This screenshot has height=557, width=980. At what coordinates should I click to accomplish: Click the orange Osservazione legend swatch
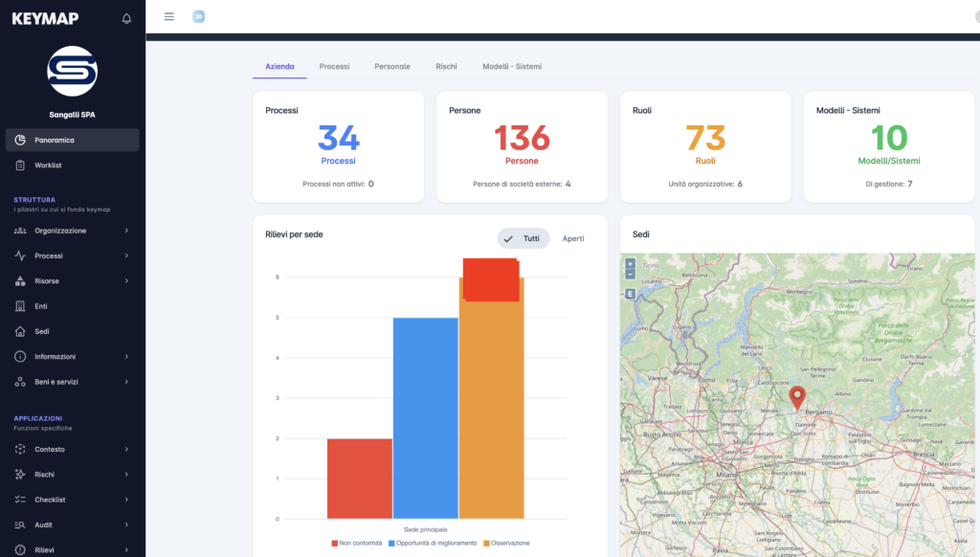coord(487,543)
